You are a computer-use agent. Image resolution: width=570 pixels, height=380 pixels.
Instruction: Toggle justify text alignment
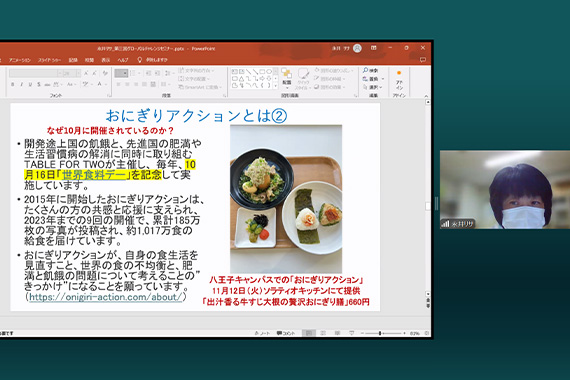pyautogui.click(x=144, y=84)
